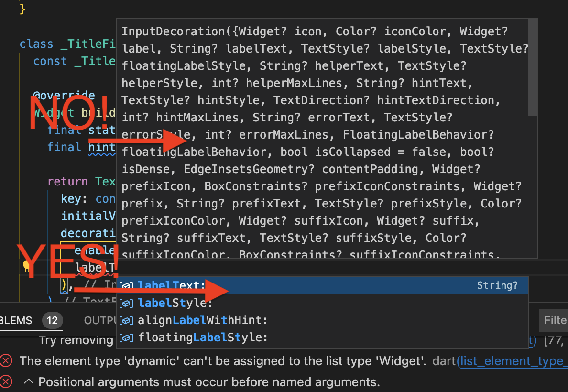Click the 'class _TitleFi' declaration line
Screen dimensions: 568x392
67,44
